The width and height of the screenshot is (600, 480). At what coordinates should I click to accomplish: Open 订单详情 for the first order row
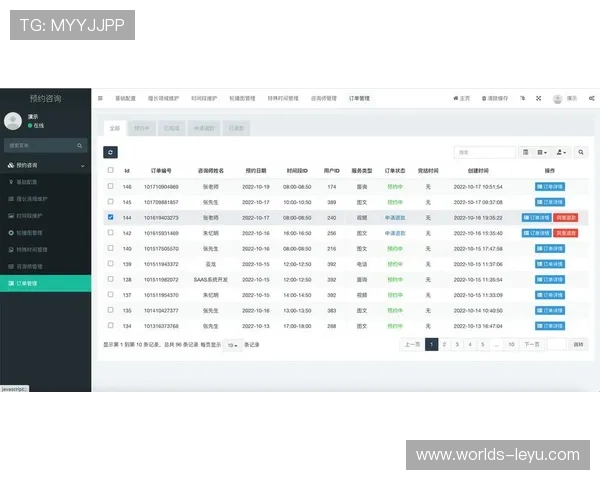click(x=536, y=187)
